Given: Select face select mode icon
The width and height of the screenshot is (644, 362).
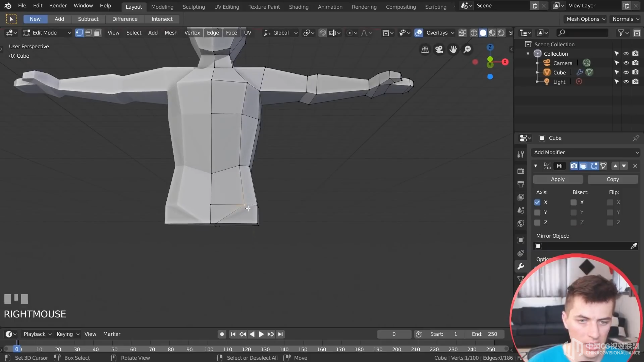Looking at the screenshot, I should (x=97, y=33).
